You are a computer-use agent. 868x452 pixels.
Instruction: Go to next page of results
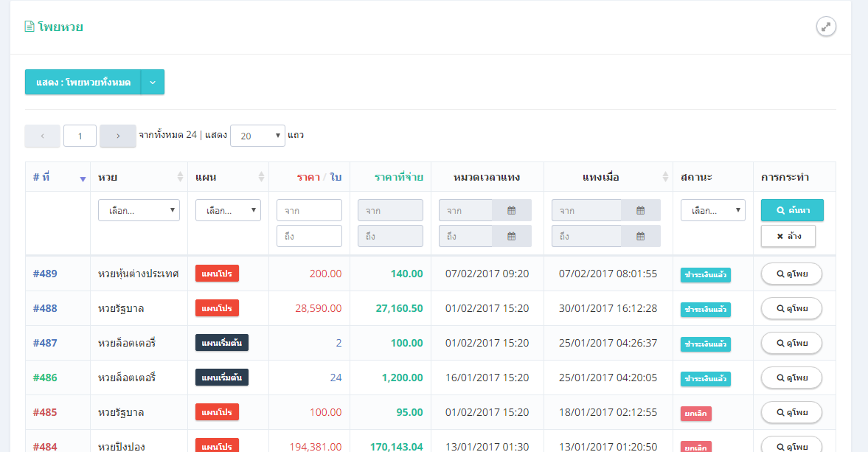[118, 136]
